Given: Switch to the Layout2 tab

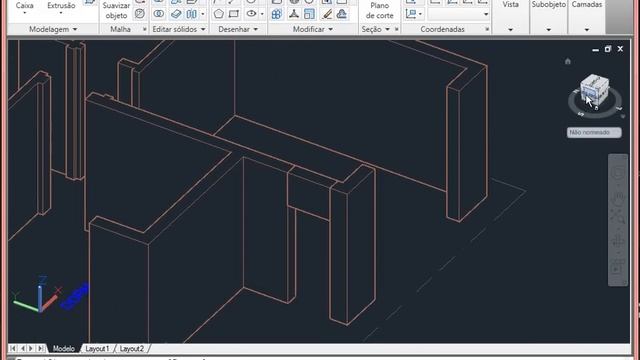Looking at the screenshot, I should pyautogui.click(x=131, y=349).
